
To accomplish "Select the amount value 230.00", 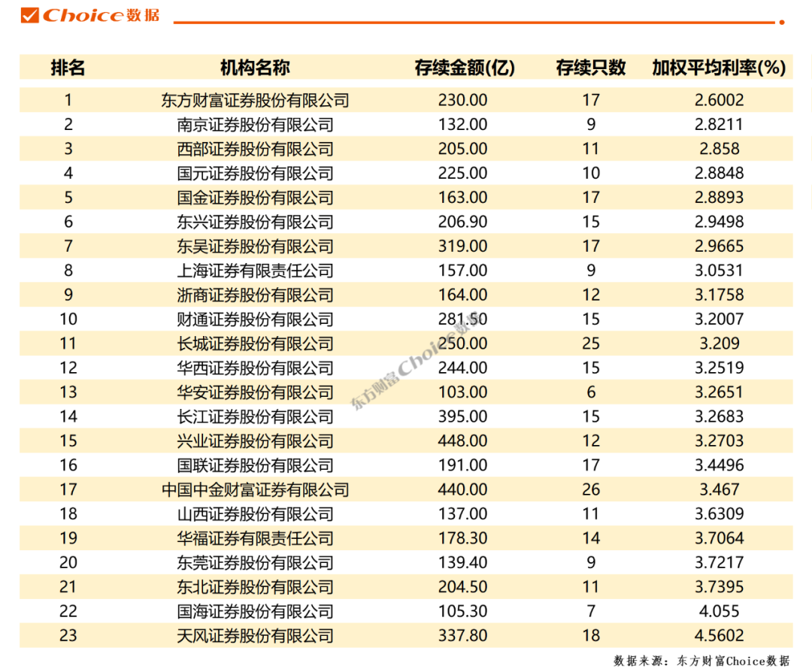I will coord(462,100).
